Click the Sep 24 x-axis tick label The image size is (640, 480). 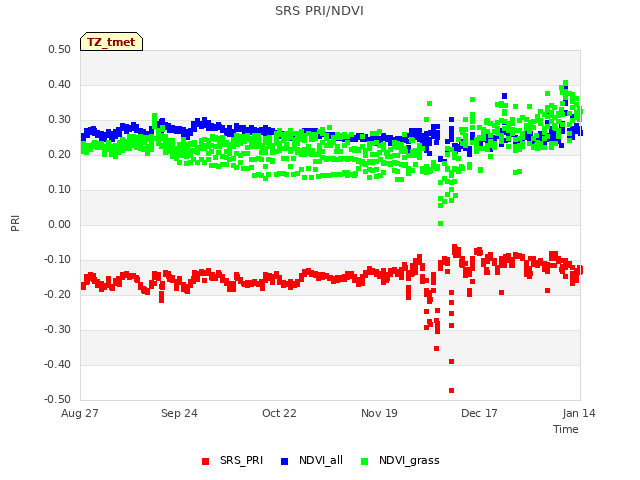tap(179, 413)
